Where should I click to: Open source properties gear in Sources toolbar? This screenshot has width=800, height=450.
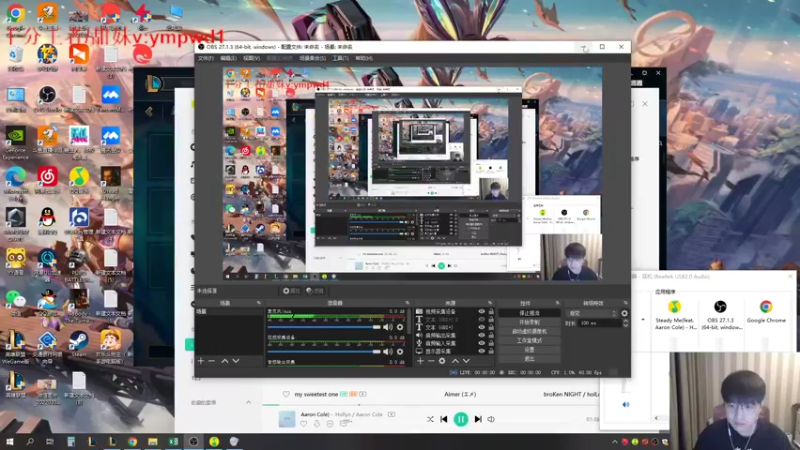442,361
